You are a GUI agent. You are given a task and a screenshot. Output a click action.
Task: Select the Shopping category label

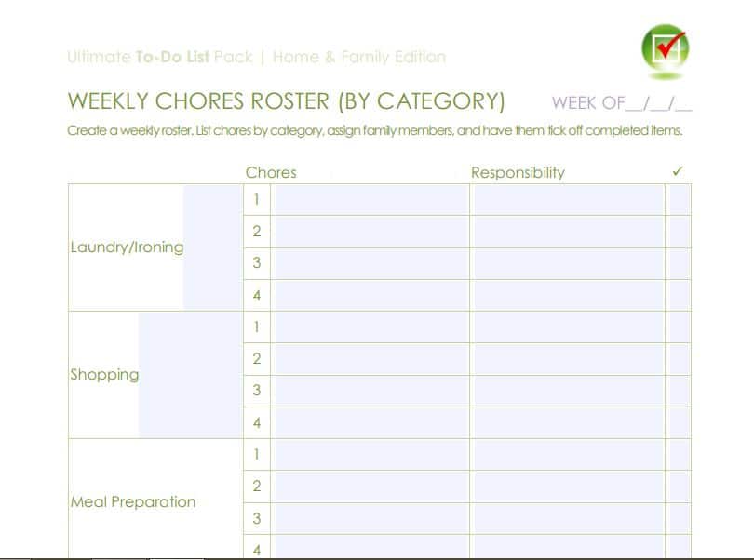(x=104, y=375)
